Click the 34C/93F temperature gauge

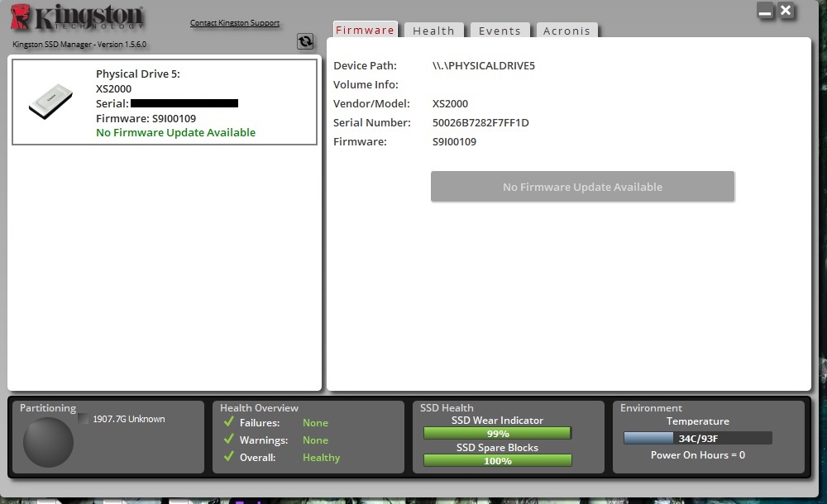point(697,438)
